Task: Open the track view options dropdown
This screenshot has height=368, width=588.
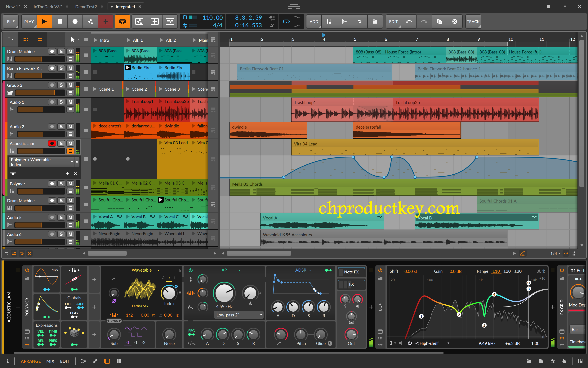Action: tap(10, 39)
